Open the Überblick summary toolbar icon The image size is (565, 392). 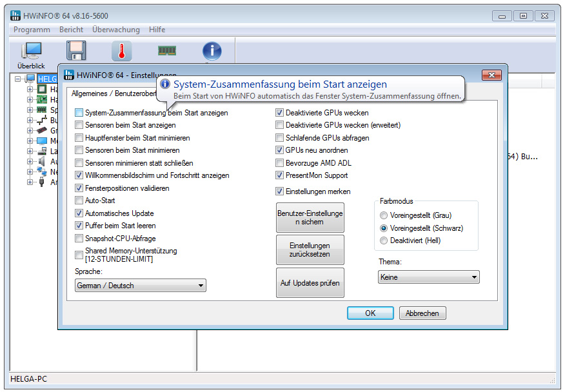31,52
